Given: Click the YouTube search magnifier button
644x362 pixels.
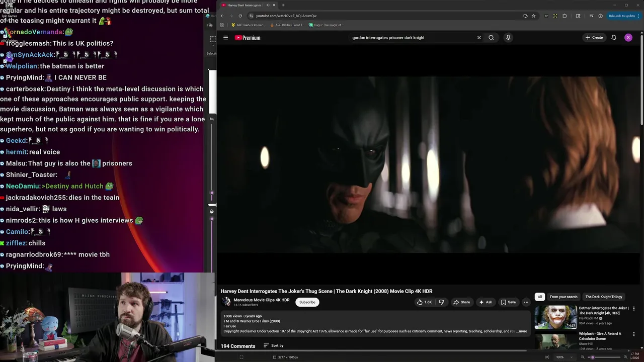Looking at the screenshot, I should (x=491, y=38).
